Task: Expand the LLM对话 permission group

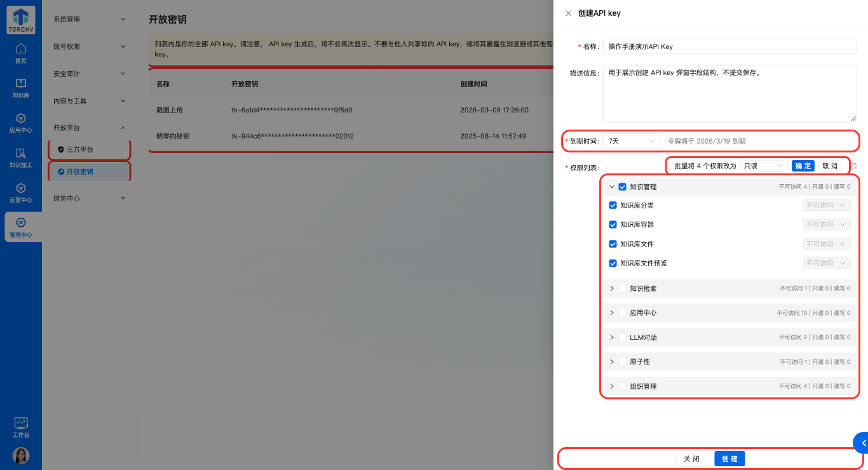Action: (611, 337)
